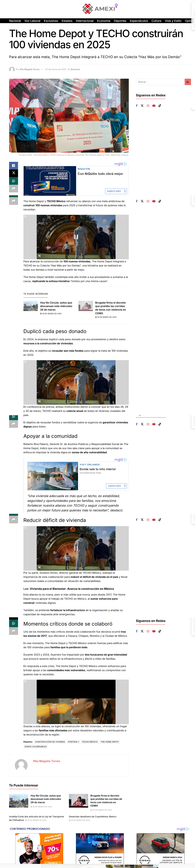This screenshot has width=195, height=868.
Task: Pause video above 'Para alcanzar la construcción' text
Action: (x=76, y=237)
